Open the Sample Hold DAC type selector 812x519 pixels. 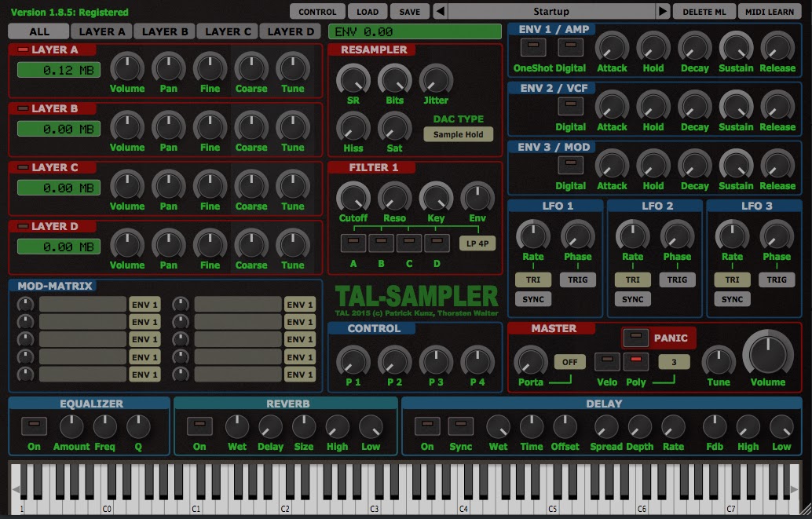tap(459, 134)
